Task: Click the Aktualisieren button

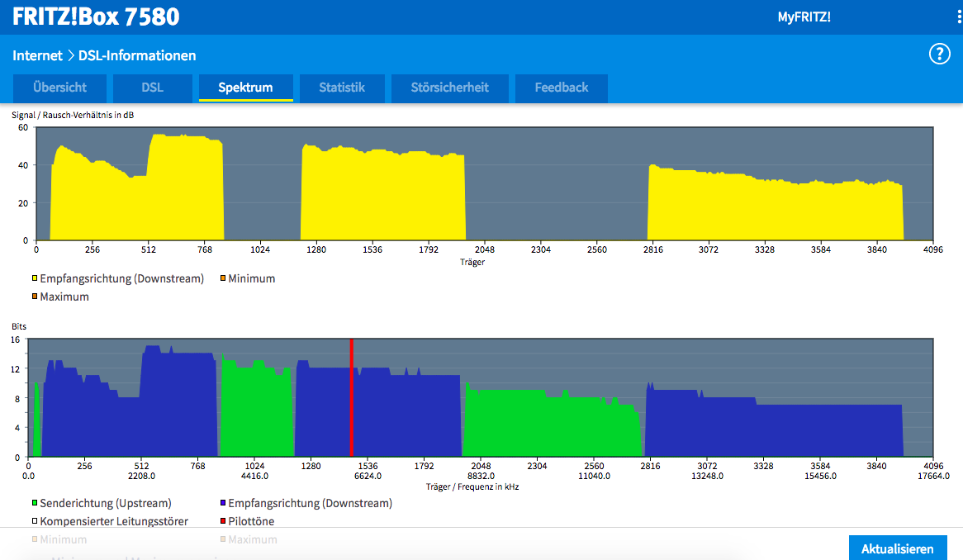Action: click(x=897, y=548)
